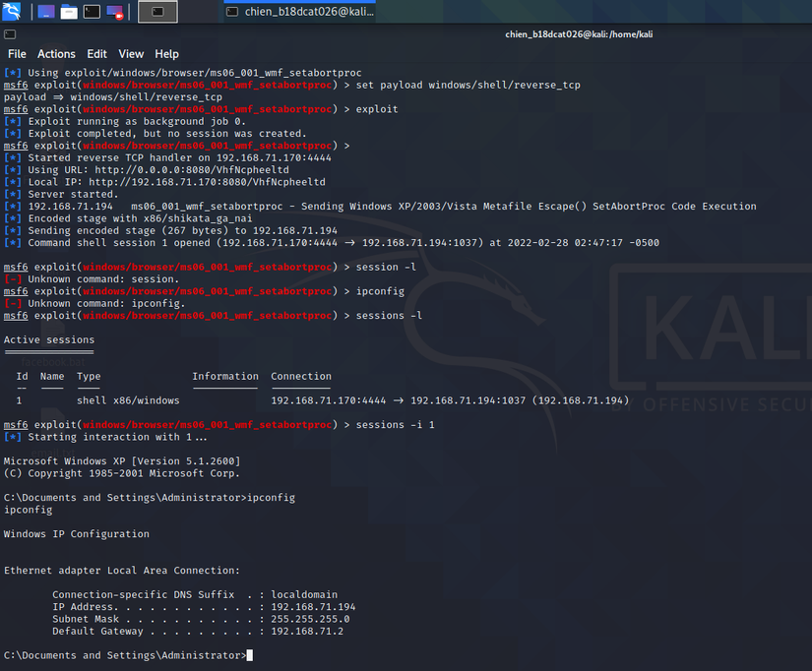
Task: Open the Kali dragon applications menu
Action: click(12, 11)
